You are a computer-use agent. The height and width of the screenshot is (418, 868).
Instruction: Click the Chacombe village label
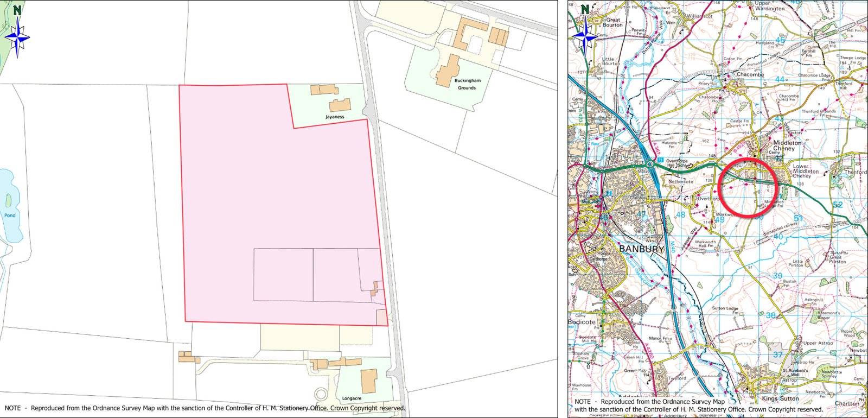(x=750, y=75)
